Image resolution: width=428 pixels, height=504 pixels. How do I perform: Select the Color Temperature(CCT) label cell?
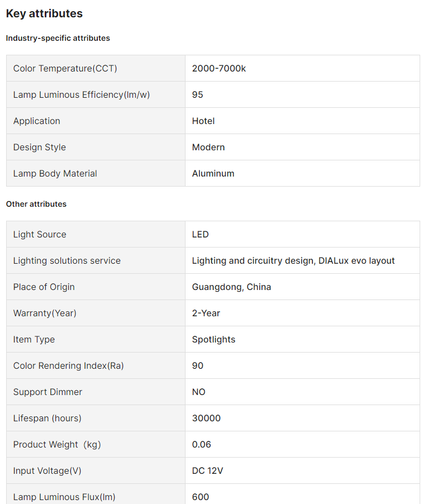pos(65,68)
